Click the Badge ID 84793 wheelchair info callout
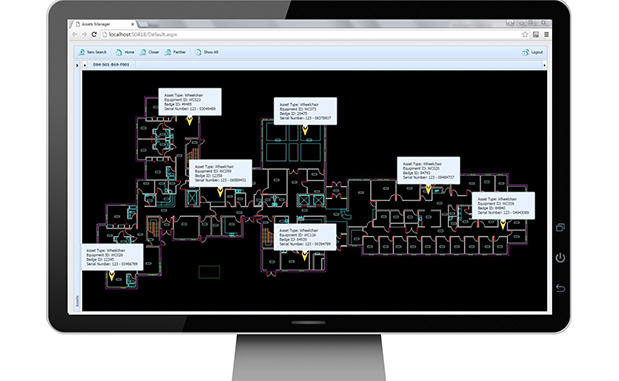Screen dimensions: 619x381 [428, 171]
